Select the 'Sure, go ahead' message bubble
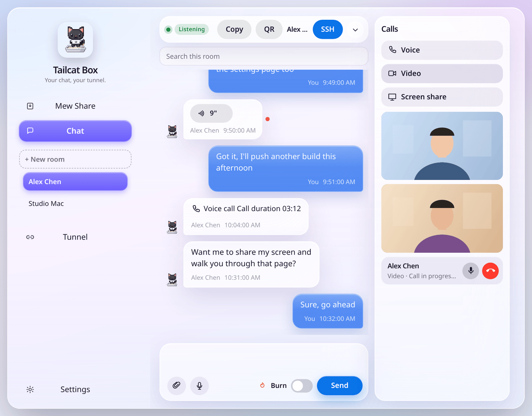The image size is (532, 416). 328,311
